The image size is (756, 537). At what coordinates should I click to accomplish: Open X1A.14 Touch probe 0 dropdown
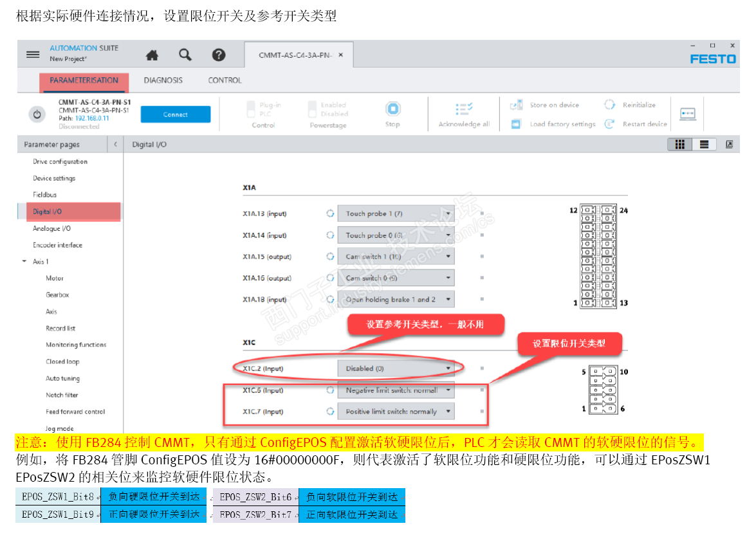tap(396, 235)
